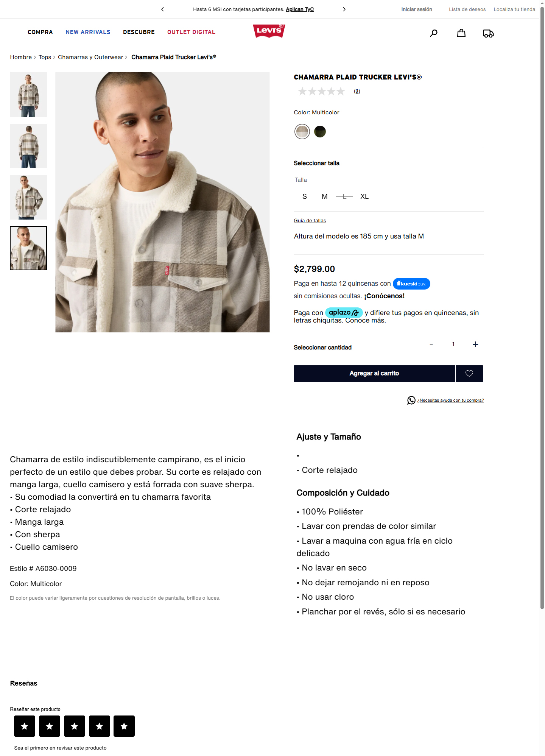This screenshot has height=756, width=545.
Task: Click the WhatsApp help icon
Action: click(x=411, y=400)
